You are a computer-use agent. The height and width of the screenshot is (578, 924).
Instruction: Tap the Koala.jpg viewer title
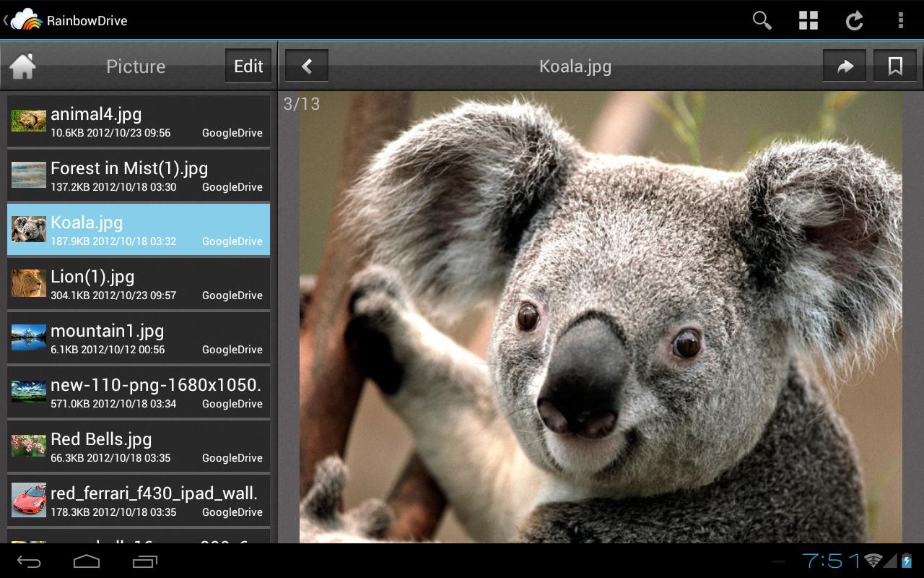point(575,66)
